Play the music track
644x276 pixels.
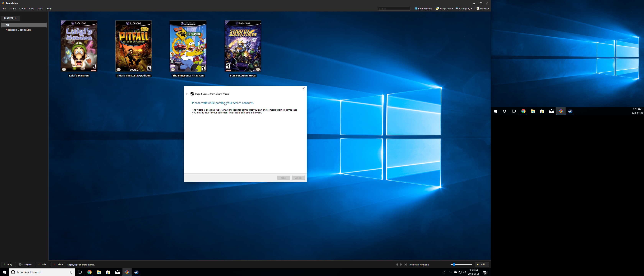(401, 264)
